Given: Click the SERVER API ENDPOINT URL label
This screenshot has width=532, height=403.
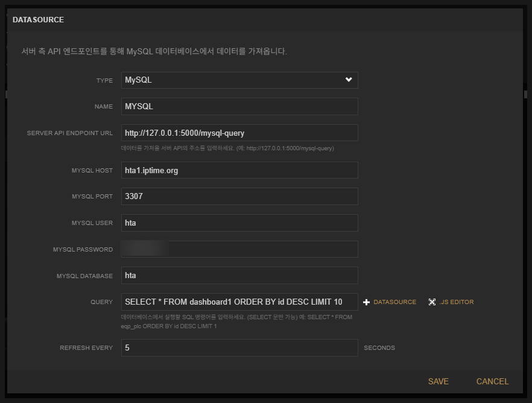Looking at the screenshot, I should pos(70,133).
